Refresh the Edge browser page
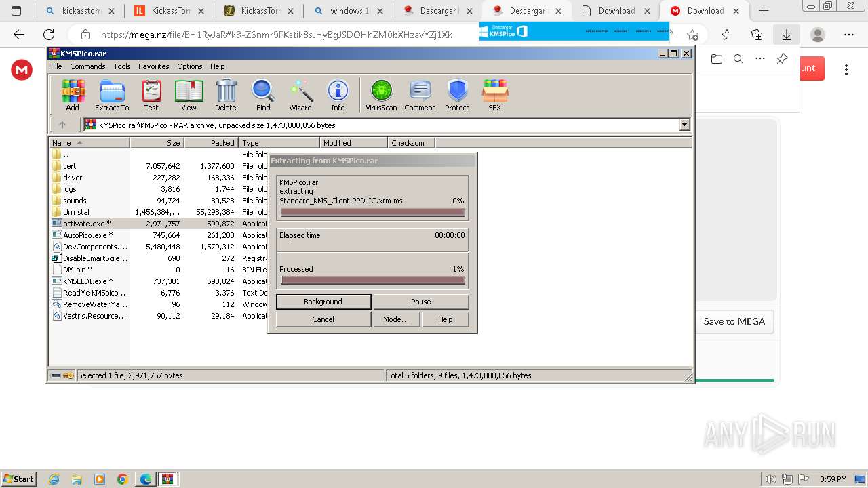Screen dimensions: 868x488 pyautogui.click(x=49, y=35)
